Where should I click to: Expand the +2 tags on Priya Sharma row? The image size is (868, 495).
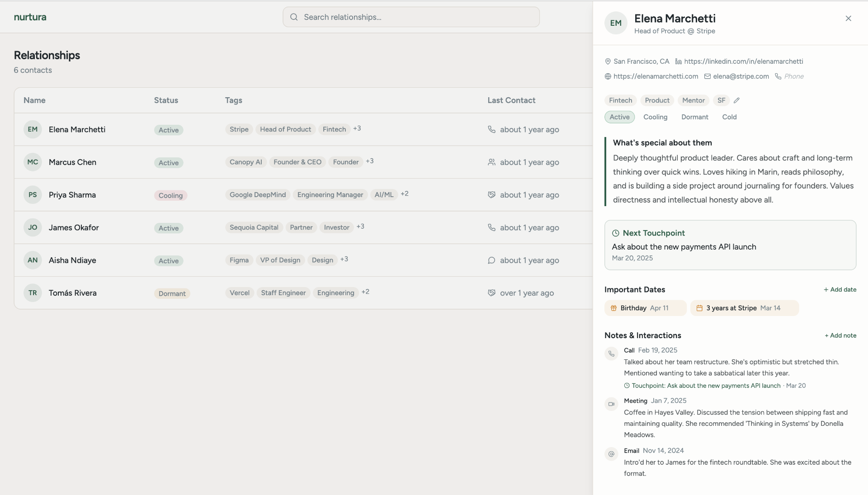click(x=404, y=194)
